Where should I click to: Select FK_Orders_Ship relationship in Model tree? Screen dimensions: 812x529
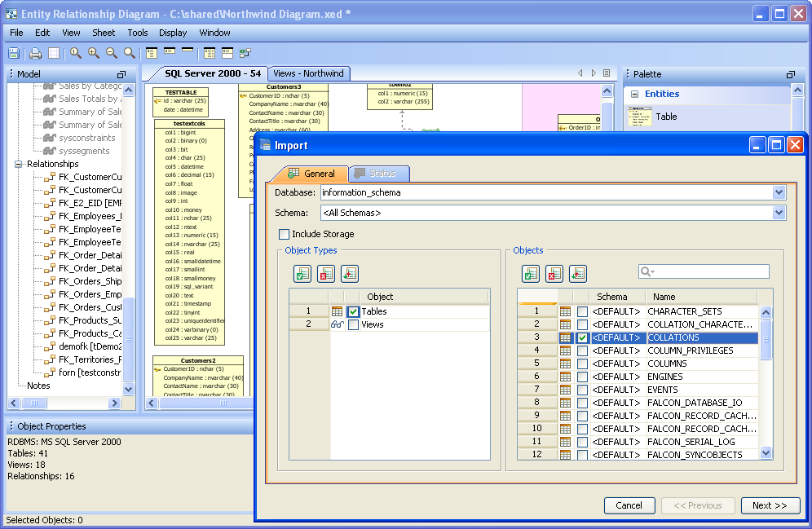click(x=90, y=281)
